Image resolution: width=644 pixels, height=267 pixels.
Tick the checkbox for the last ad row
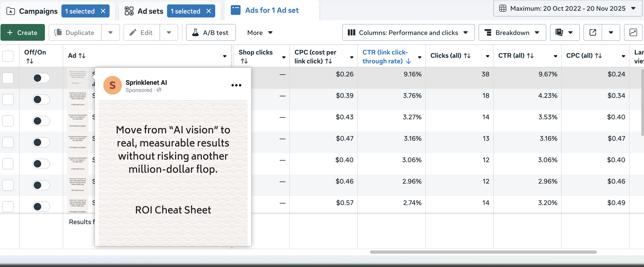pos(8,207)
